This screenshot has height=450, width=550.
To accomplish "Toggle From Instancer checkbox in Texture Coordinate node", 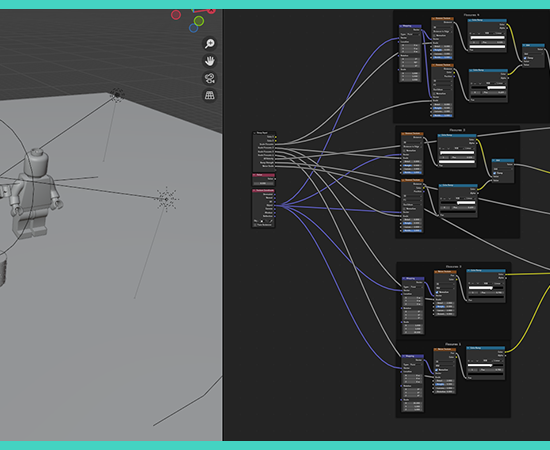I will pos(255,225).
